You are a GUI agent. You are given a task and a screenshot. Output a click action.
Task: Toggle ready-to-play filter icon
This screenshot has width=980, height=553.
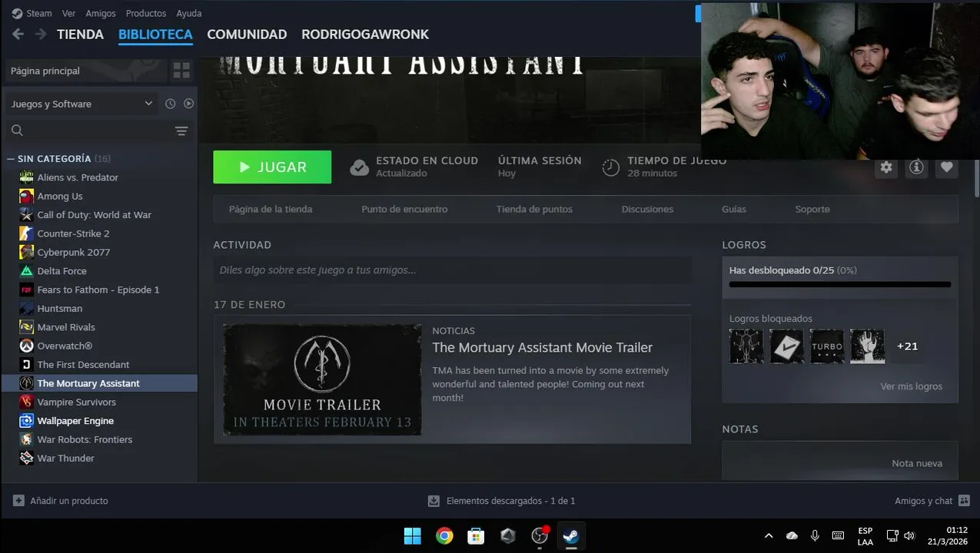click(188, 104)
